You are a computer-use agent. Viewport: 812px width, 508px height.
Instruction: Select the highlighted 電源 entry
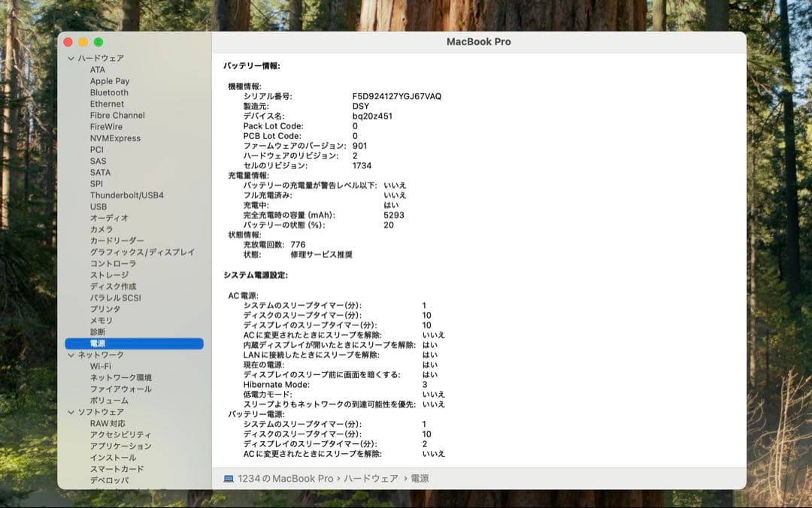[134, 343]
